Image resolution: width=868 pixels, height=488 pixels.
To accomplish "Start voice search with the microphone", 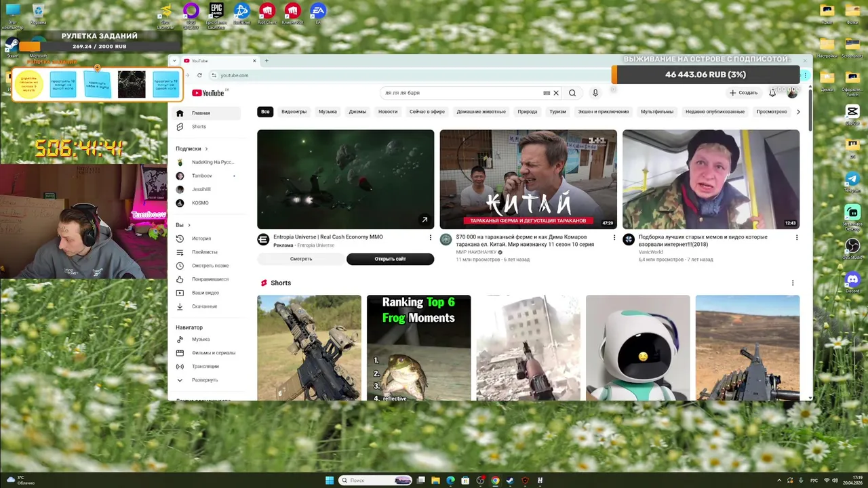I will (595, 93).
